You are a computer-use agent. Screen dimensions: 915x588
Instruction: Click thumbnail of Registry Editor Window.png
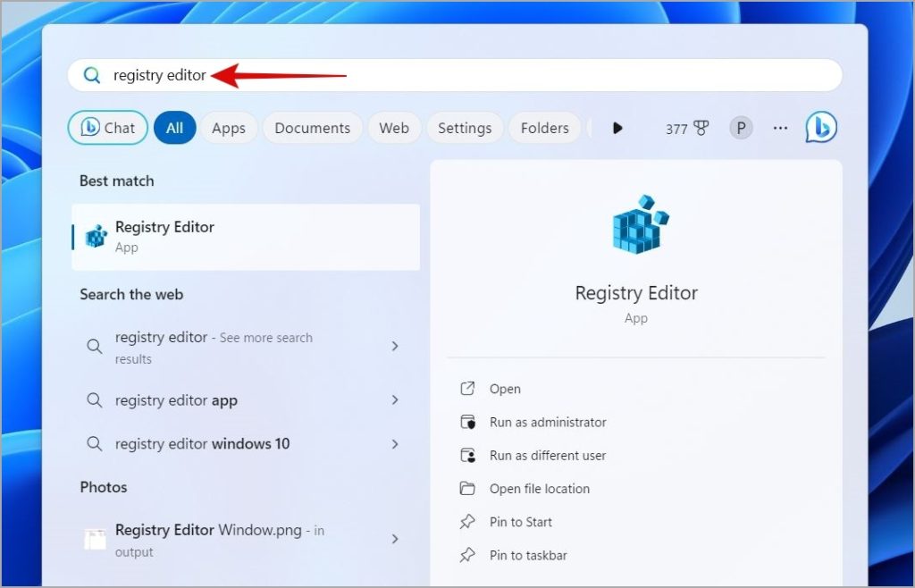pyautogui.click(x=95, y=540)
